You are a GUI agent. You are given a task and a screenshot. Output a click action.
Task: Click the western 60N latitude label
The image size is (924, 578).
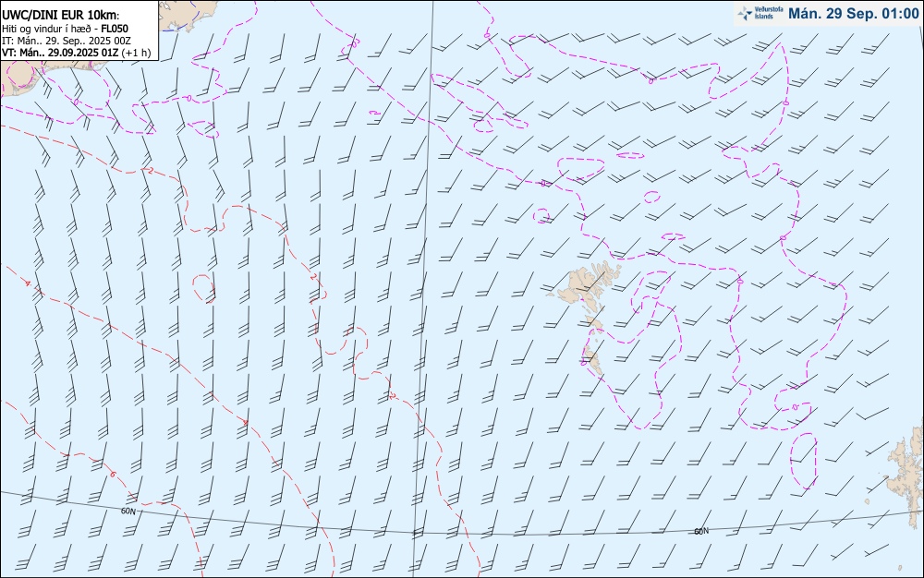128,512
